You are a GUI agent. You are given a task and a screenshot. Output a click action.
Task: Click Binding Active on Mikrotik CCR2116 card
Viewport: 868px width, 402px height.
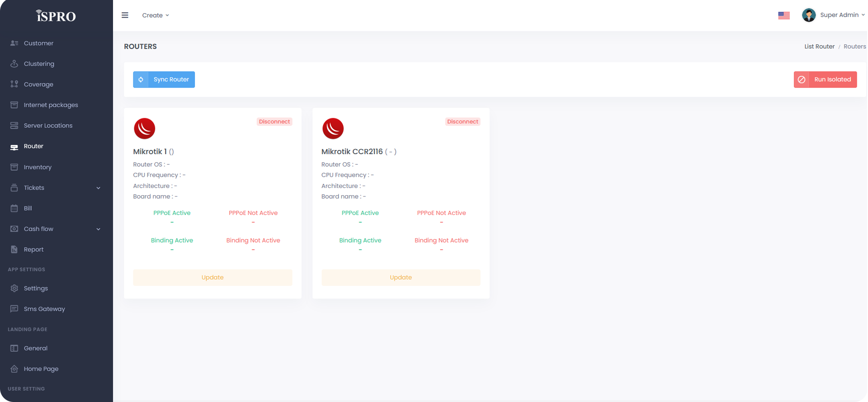pos(360,240)
